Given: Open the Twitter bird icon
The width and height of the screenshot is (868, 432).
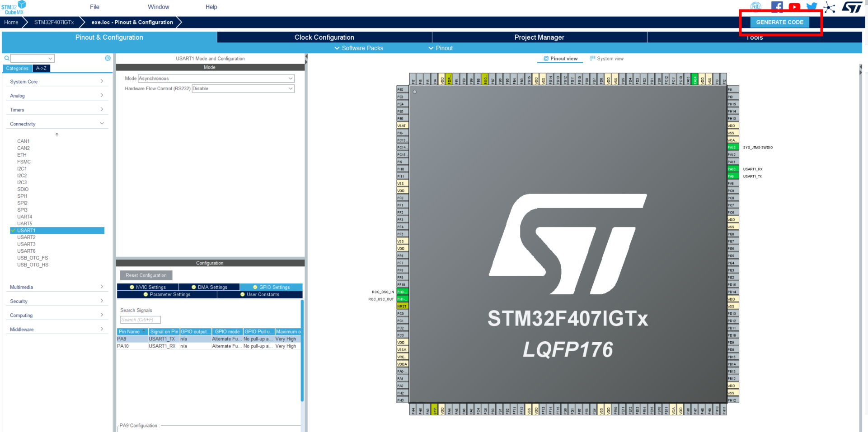Looking at the screenshot, I should [x=812, y=7].
